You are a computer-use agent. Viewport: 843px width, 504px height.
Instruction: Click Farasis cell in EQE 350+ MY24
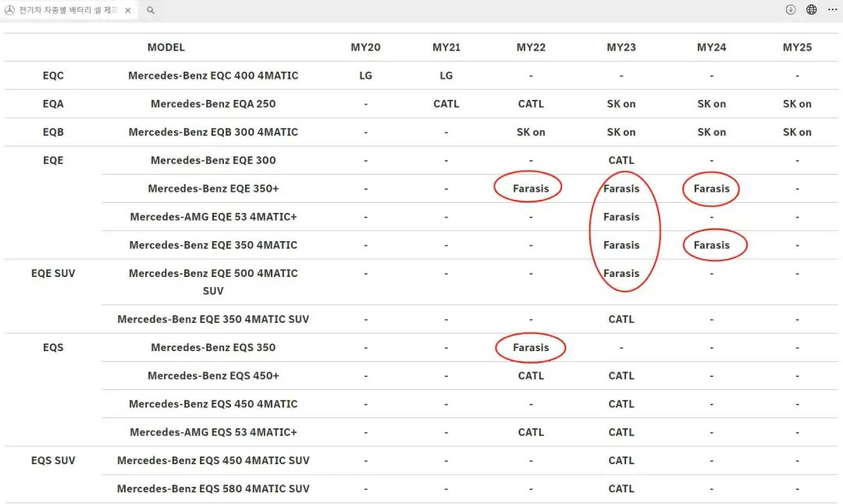[x=711, y=189]
